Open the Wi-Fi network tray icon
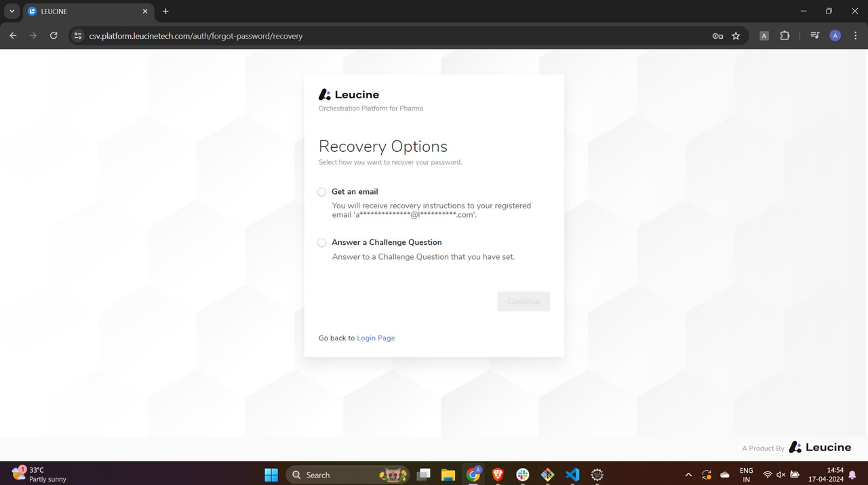The height and width of the screenshot is (485, 868). pos(768,475)
